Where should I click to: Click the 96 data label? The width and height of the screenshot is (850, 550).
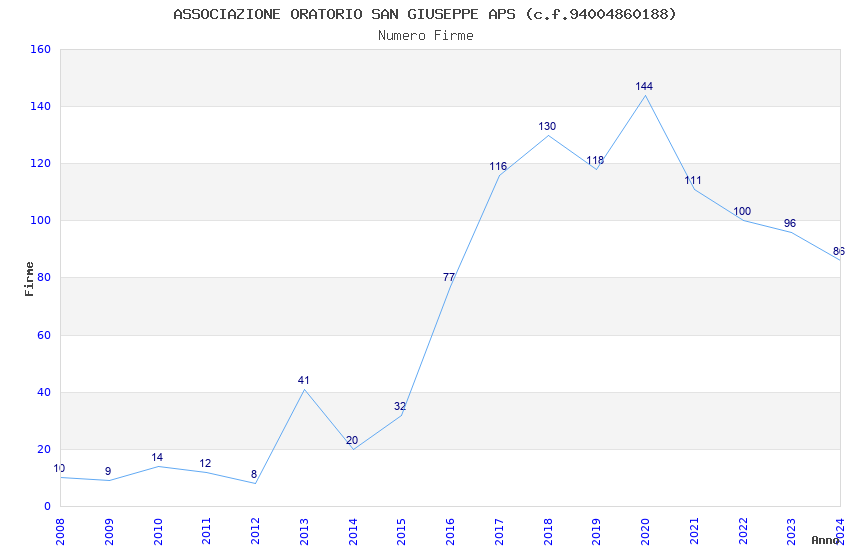point(790,223)
